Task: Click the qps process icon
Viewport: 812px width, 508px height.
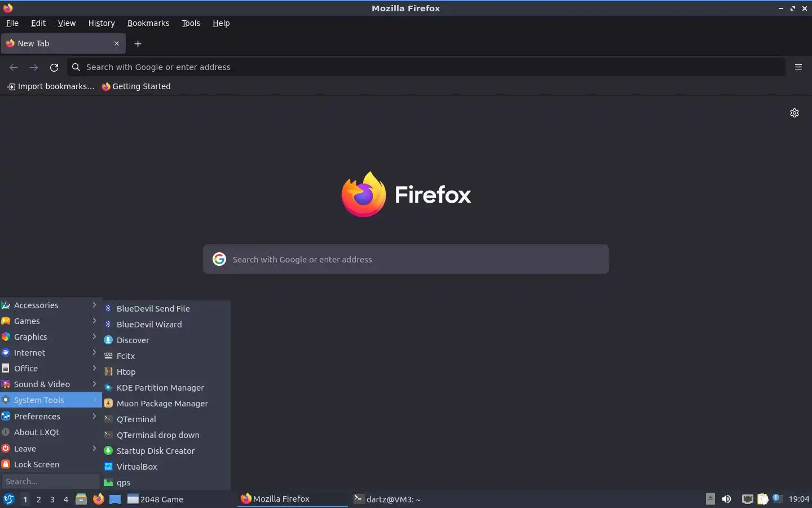Action: coord(108,482)
